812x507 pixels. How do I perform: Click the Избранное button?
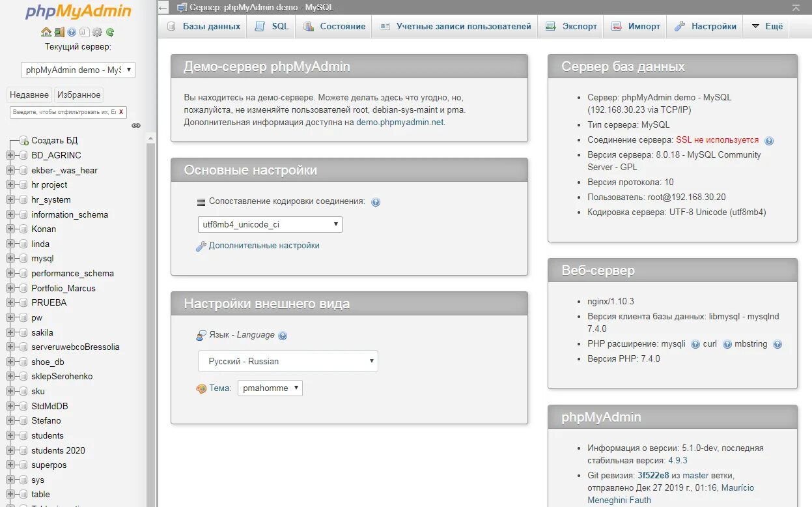(79, 94)
